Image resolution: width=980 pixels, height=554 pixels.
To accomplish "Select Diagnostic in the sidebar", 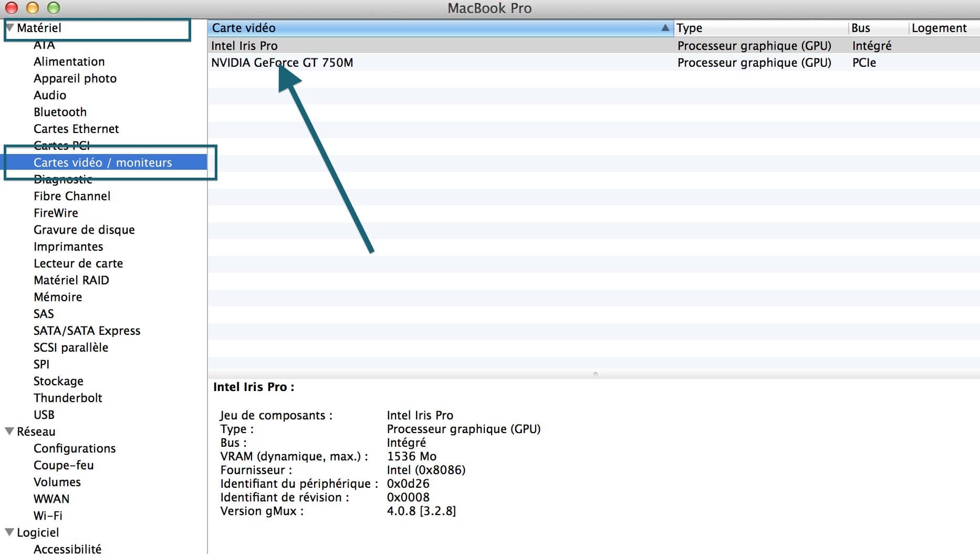I will coord(63,179).
